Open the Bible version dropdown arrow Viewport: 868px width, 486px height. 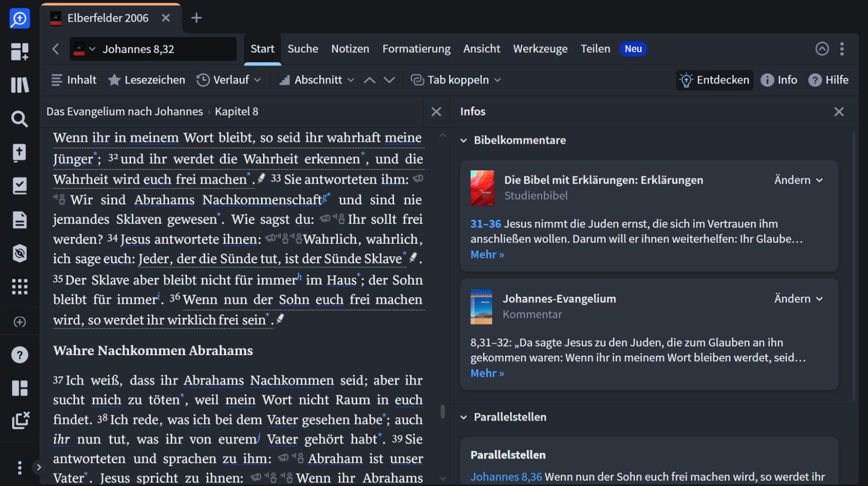[92, 49]
